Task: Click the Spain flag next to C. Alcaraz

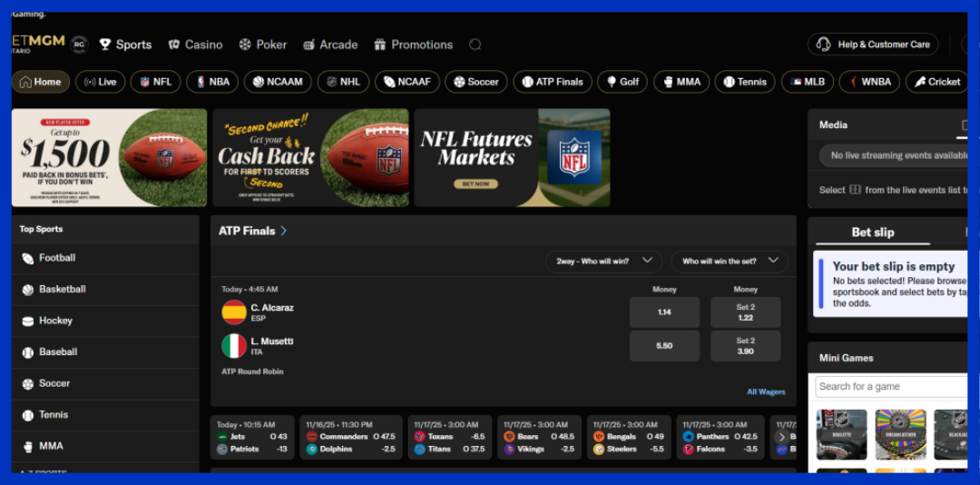Action: [234, 312]
